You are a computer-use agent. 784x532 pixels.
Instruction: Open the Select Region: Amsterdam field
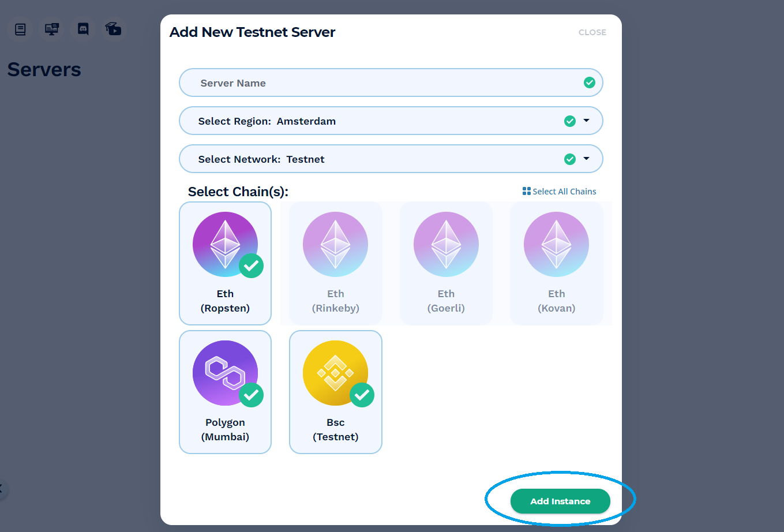391,121
